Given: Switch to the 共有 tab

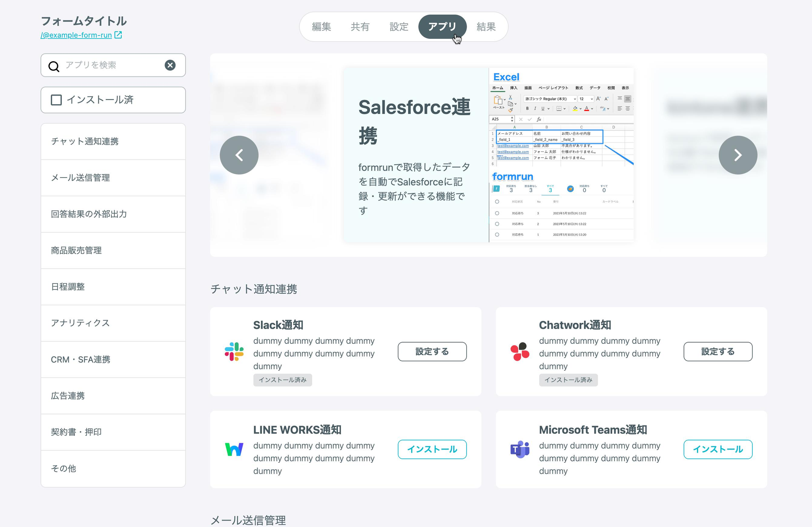Looking at the screenshot, I should tap(360, 27).
